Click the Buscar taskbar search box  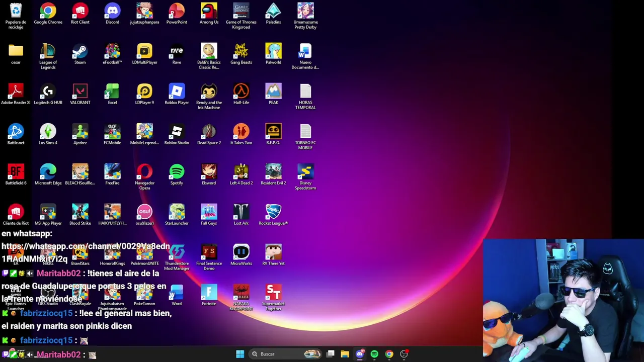(x=285, y=354)
